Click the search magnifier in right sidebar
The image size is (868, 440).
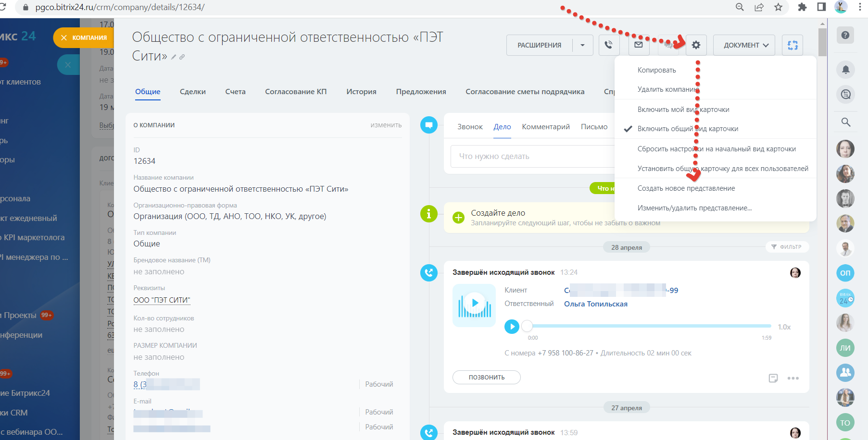845,122
